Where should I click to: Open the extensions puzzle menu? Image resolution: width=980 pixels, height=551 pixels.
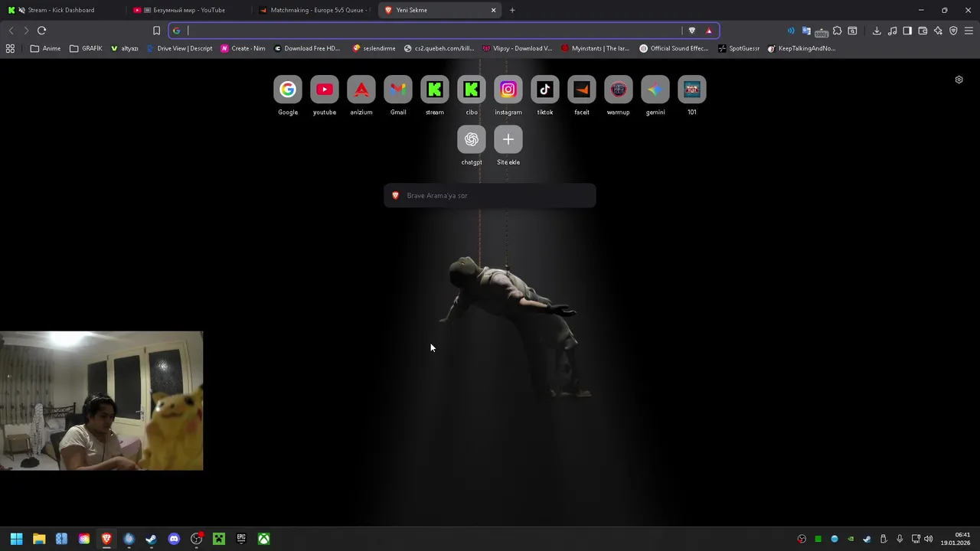[x=837, y=31]
